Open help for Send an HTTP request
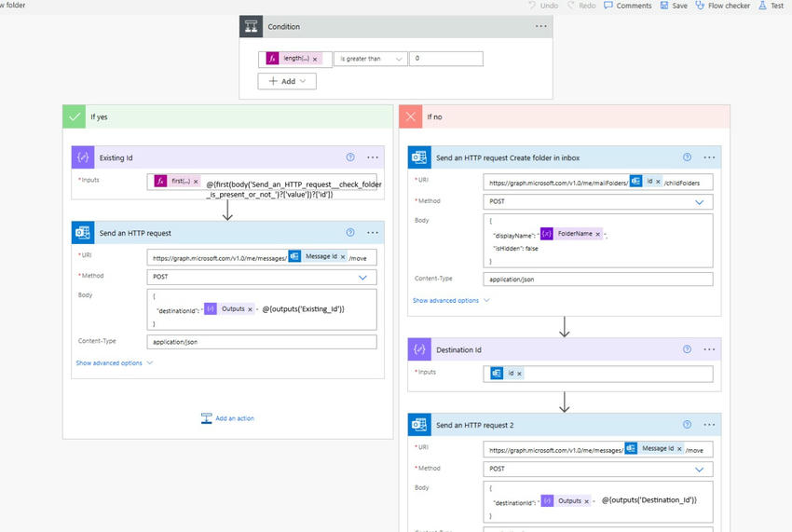Image resolution: width=792 pixels, height=532 pixels. 350,232
